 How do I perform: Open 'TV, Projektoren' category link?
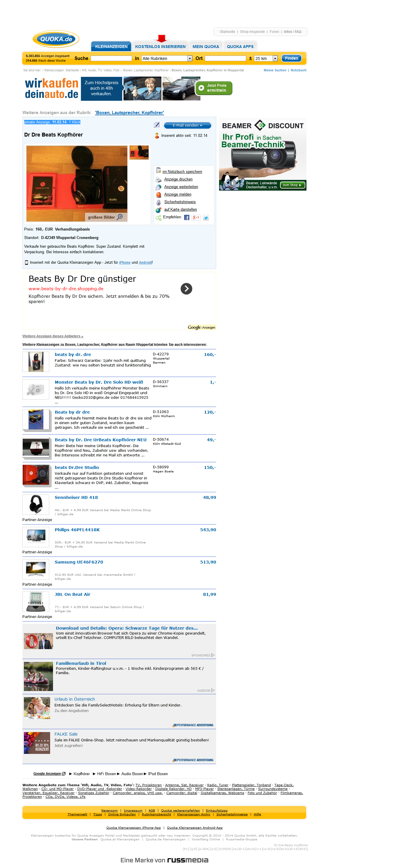point(148,785)
